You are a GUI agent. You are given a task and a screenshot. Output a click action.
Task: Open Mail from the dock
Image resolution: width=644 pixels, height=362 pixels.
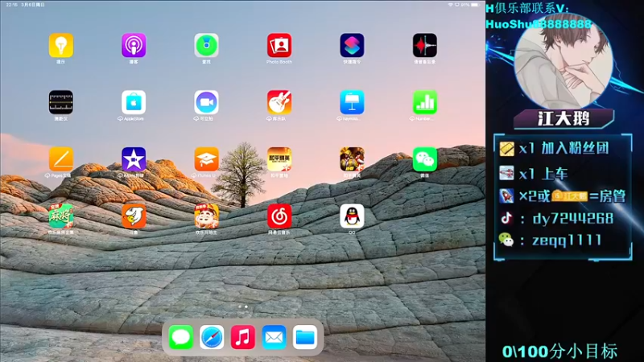pos(274,337)
